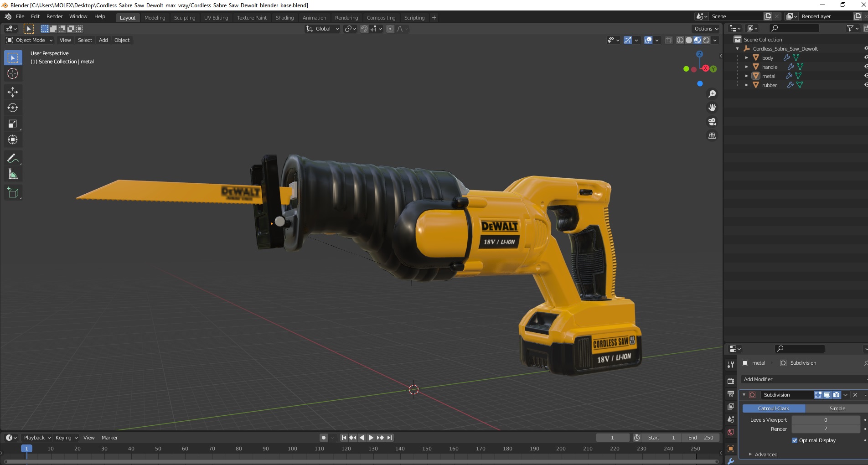This screenshot has width=868, height=465.
Task: Open the Tool properties tab
Action: click(x=731, y=364)
